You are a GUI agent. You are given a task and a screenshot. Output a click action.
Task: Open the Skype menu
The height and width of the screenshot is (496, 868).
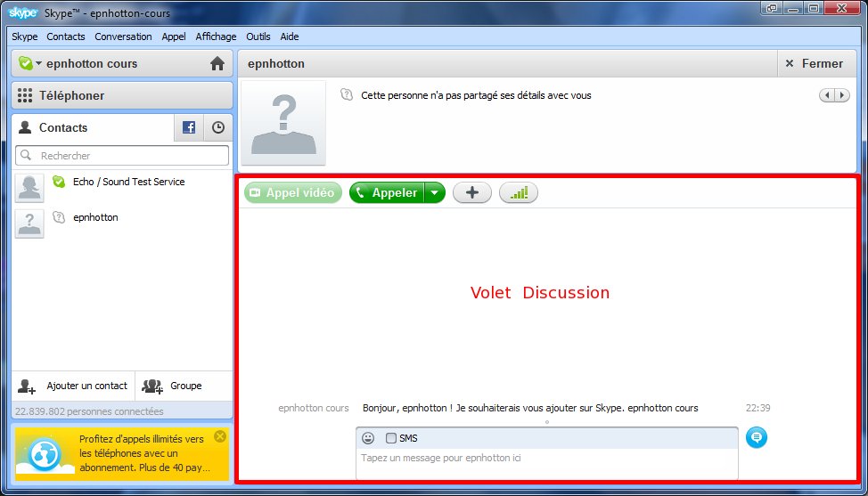25,37
